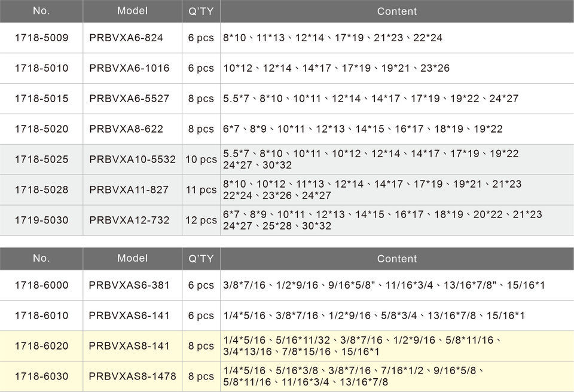Click model PRBVXA6-1016
Viewport: 574px width, 392px height.
(x=129, y=68)
